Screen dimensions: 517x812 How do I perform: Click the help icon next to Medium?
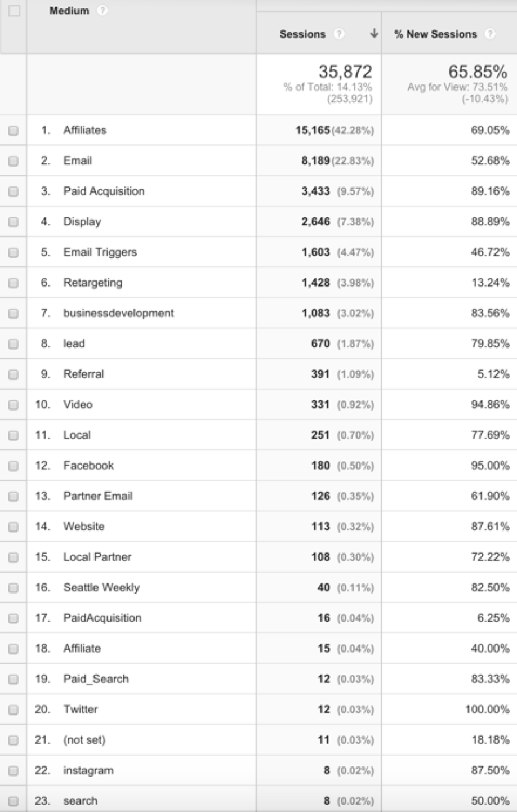coord(102,11)
